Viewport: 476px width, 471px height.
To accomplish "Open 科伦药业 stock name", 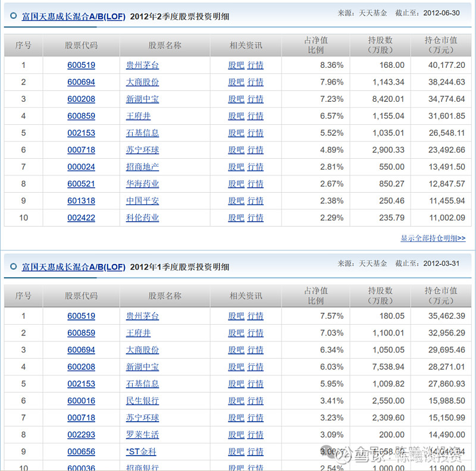I will pyautogui.click(x=142, y=218).
